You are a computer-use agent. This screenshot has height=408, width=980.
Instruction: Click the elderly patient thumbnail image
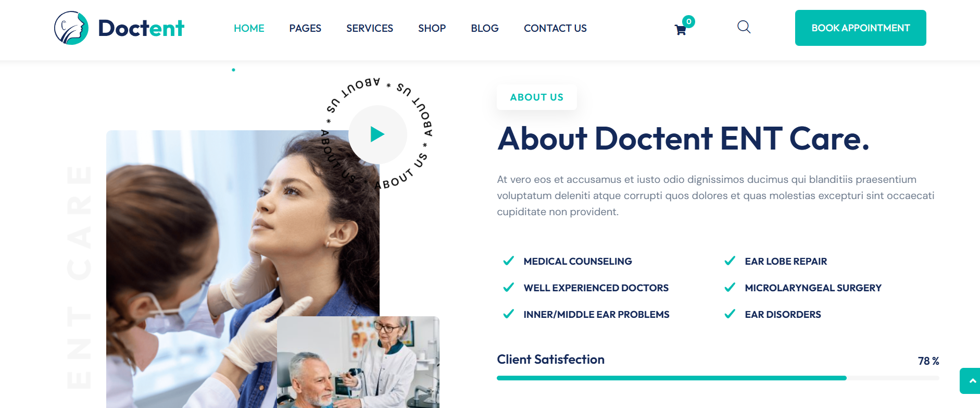click(x=358, y=362)
